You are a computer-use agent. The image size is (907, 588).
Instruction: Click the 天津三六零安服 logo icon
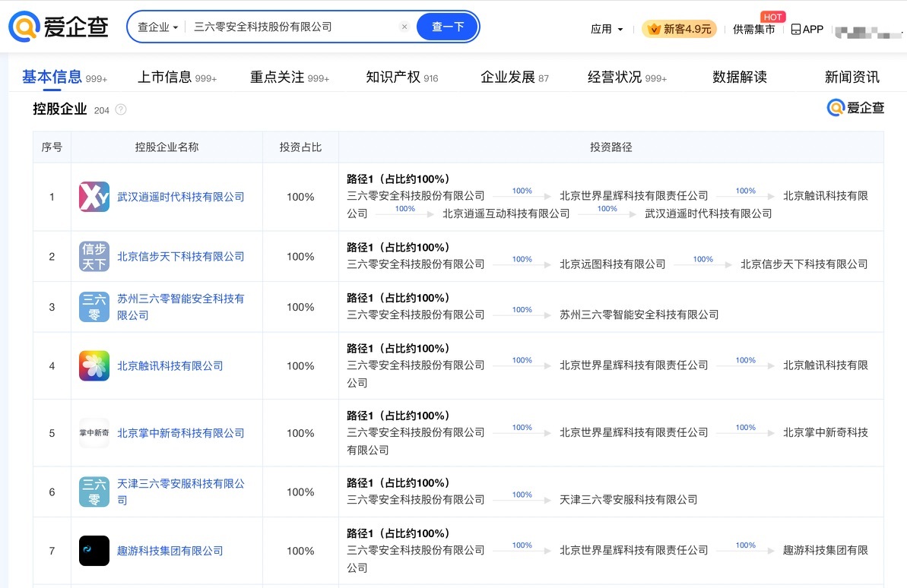pyautogui.click(x=94, y=492)
